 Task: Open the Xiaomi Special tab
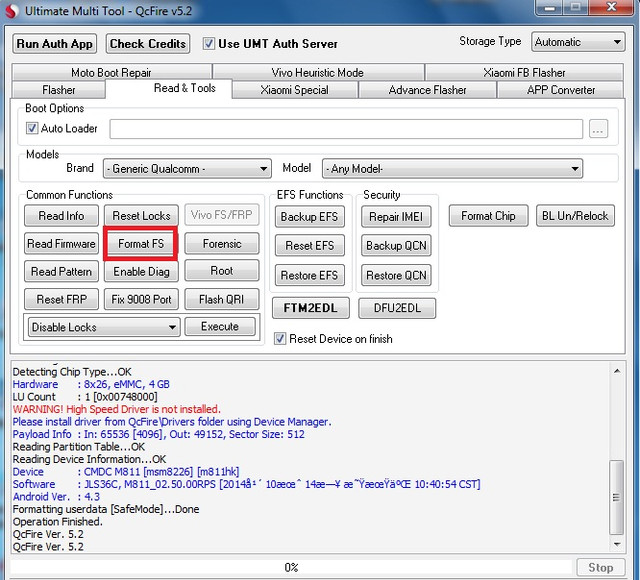(294, 90)
